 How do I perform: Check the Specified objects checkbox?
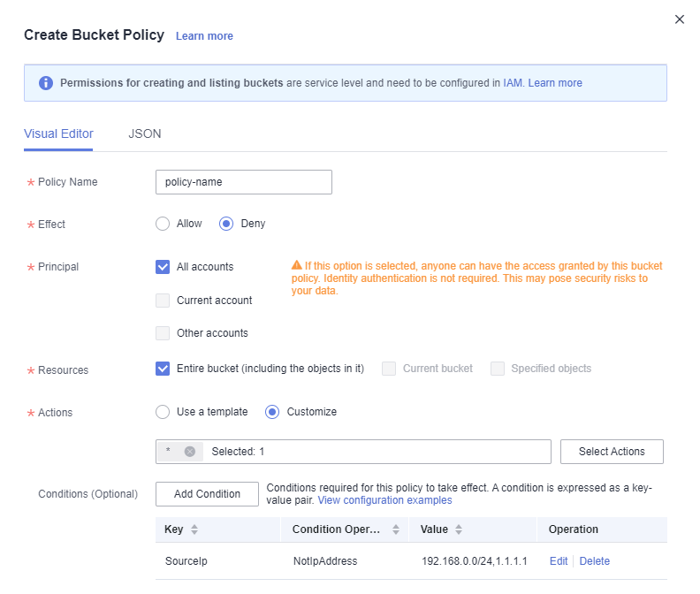[x=498, y=369]
